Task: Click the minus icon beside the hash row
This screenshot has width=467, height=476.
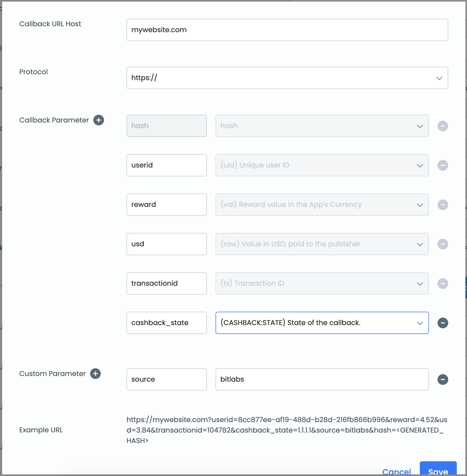Action: tap(443, 126)
